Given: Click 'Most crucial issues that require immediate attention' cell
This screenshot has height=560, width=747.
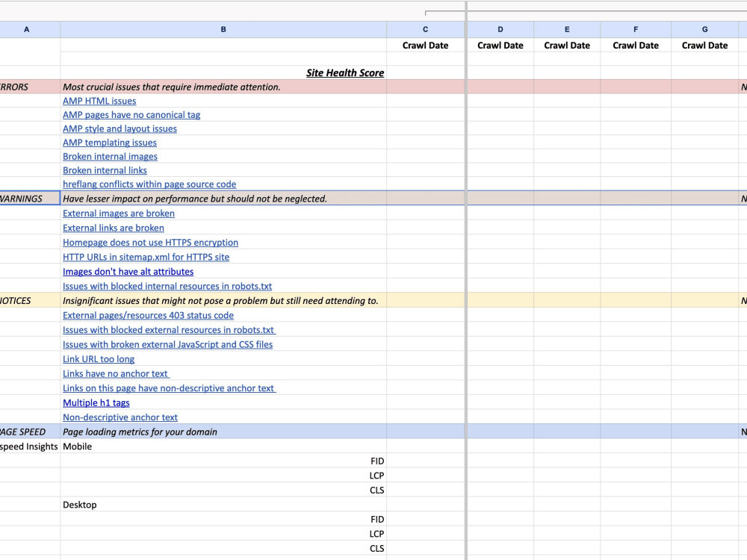Looking at the screenshot, I should pos(223,87).
